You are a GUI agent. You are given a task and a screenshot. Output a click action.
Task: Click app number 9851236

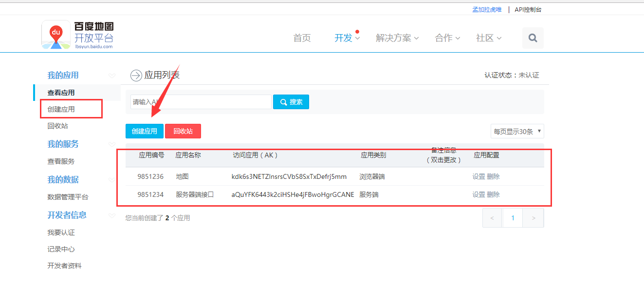(150, 176)
